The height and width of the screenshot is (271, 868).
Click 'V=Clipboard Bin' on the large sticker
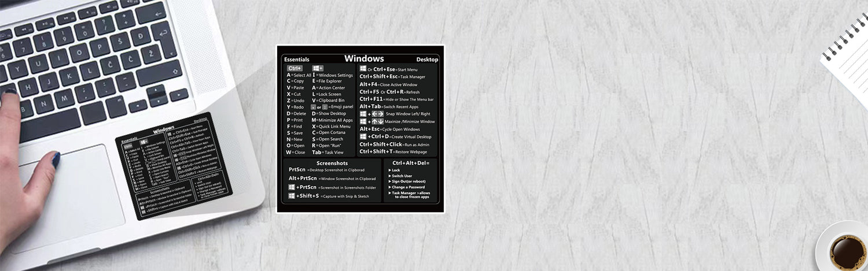[x=329, y=101]
